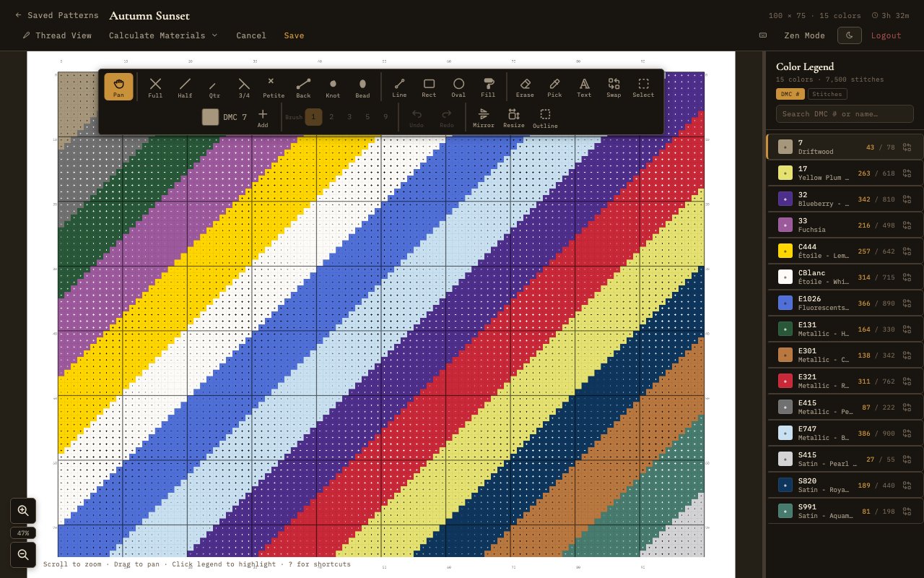Open brush size 9 option
The width and height of the screenshot is (924, 578).
point(385,116)
